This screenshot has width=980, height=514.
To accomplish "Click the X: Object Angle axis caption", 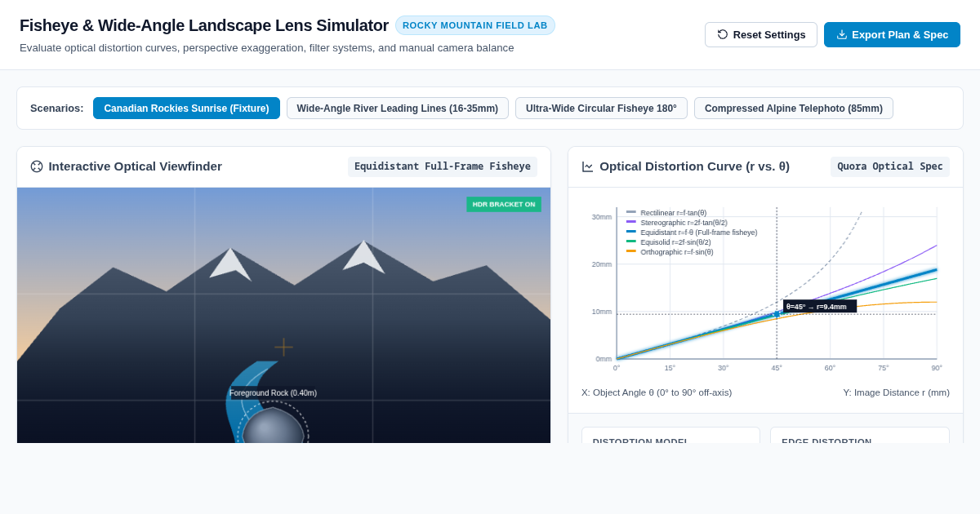I will (657, 392).
